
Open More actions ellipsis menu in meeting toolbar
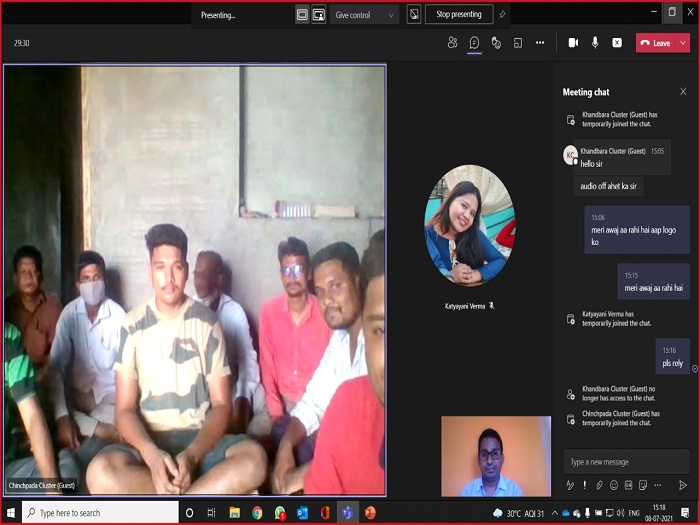[x=540, y=43]
